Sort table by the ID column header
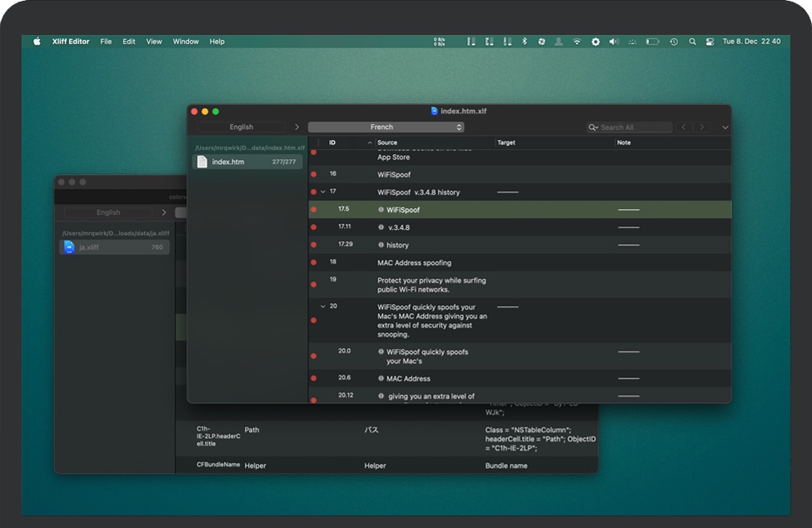The height and width of the screenshot is (528, 812). coord(332,142)
